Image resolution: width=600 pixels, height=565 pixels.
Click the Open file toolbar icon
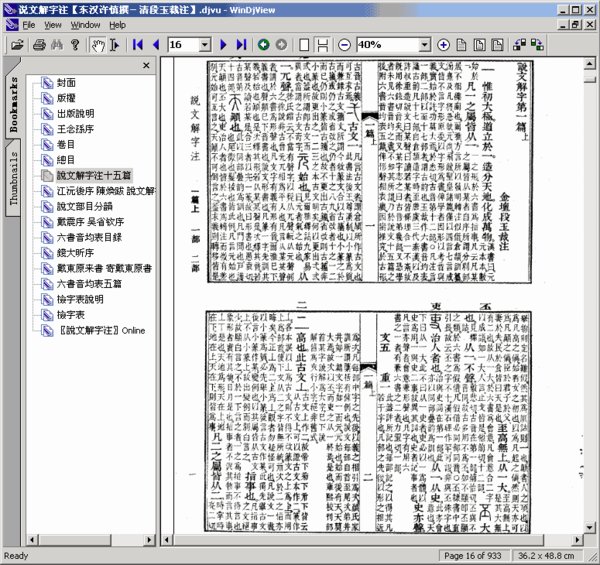pos(16,45)
